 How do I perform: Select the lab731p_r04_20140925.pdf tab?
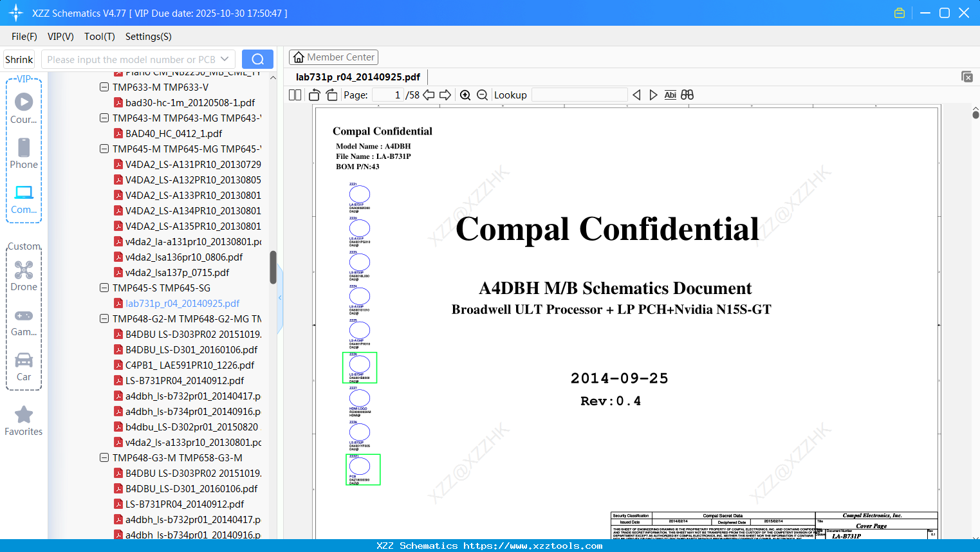tap(358, 77)
